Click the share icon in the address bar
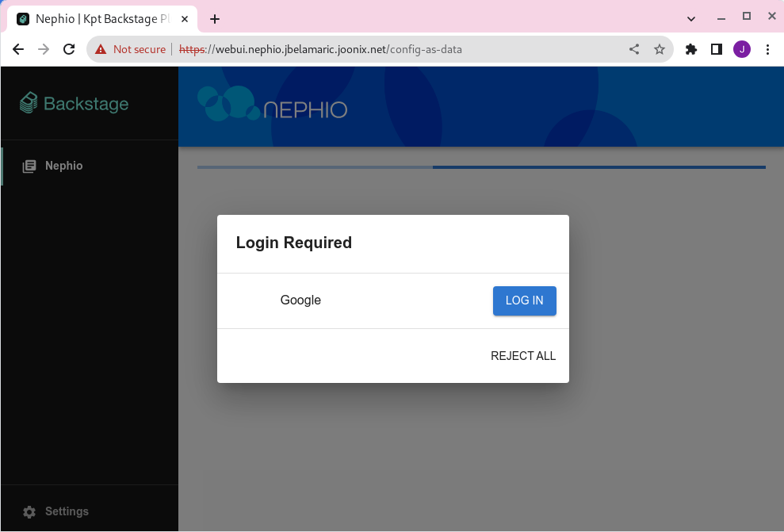This screenshot has height=532, width=784. point(633,48)
